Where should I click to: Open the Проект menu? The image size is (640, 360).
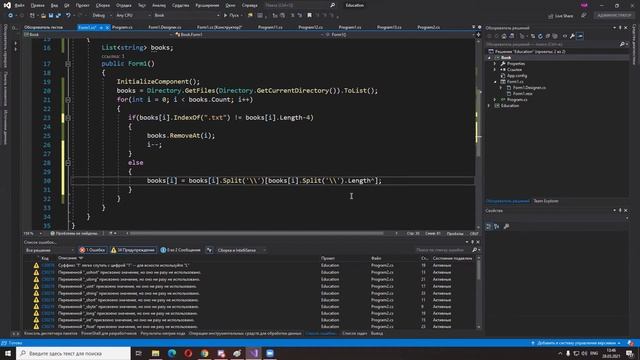click(82, 5)
